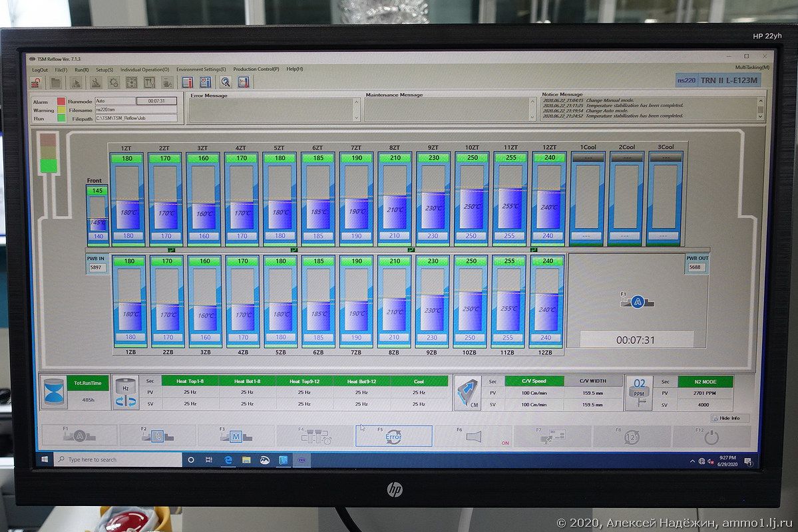Expand the Environment Settings(E) menu
The height and width of the screenshot is (532, 798).
(201, 69)
